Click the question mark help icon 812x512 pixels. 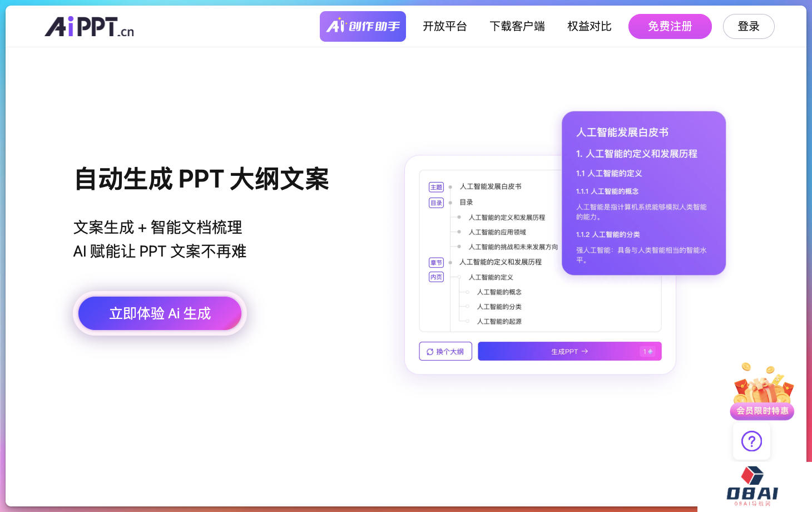[x=751, y=441]
